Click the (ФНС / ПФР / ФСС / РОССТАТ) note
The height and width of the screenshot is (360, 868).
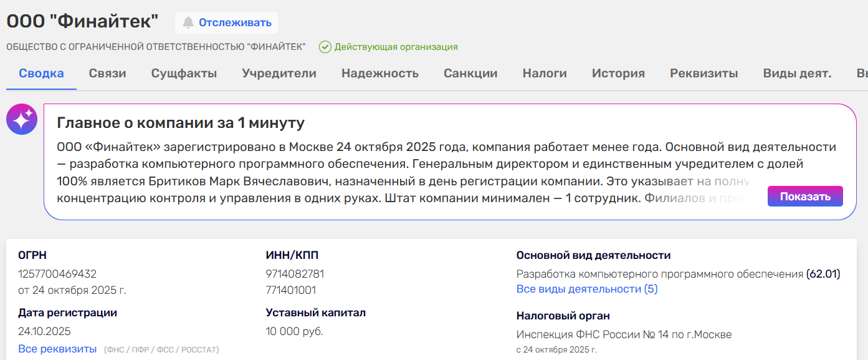click(161, 349)
